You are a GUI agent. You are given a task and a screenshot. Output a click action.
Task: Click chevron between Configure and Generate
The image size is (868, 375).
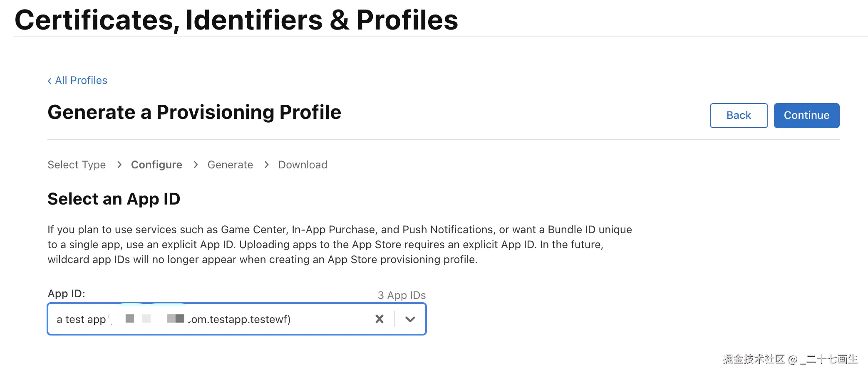[196, 165]
